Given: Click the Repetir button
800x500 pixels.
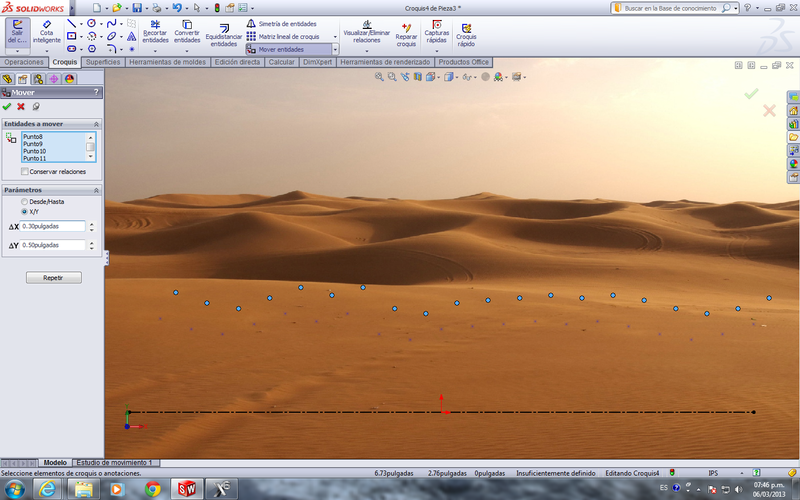Looking at the screenshot, I should (54, 278).
